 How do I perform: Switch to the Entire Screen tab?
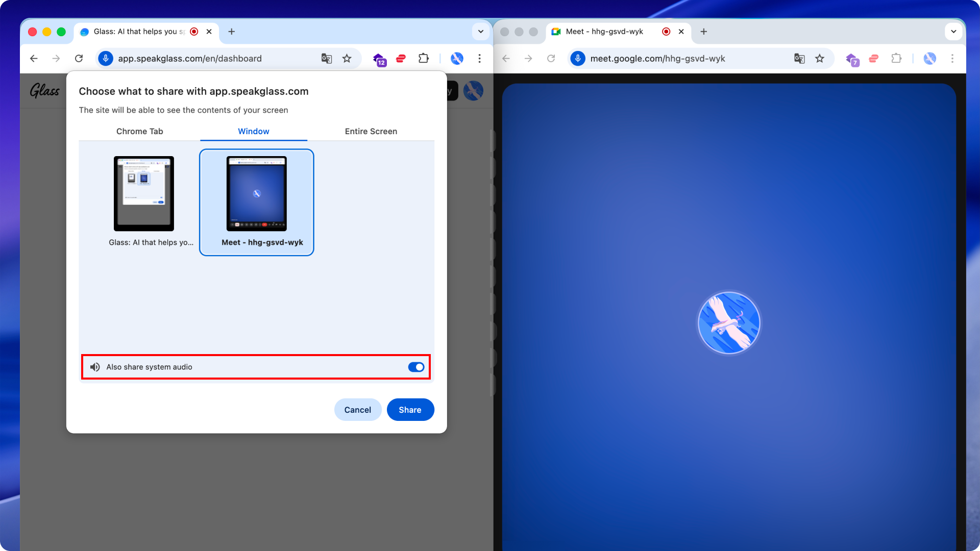[371, 131]
